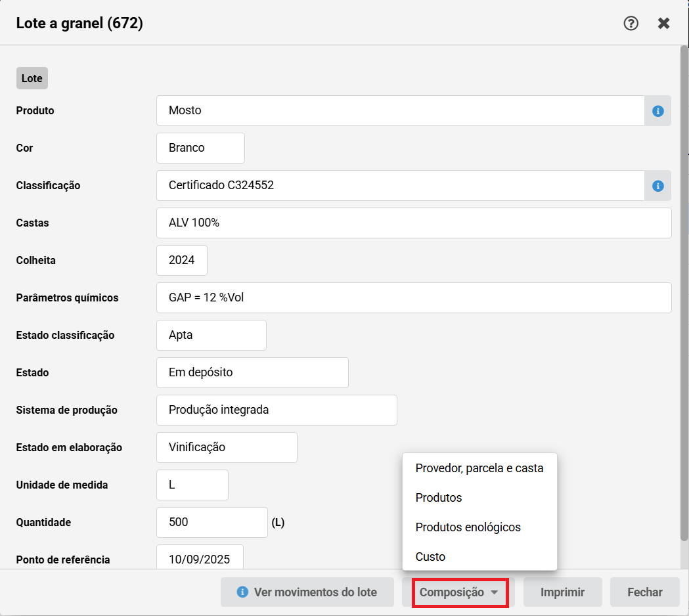This screenshot has height=616, width=689.
Task: Click the Produto label
Action: (35, 111)
